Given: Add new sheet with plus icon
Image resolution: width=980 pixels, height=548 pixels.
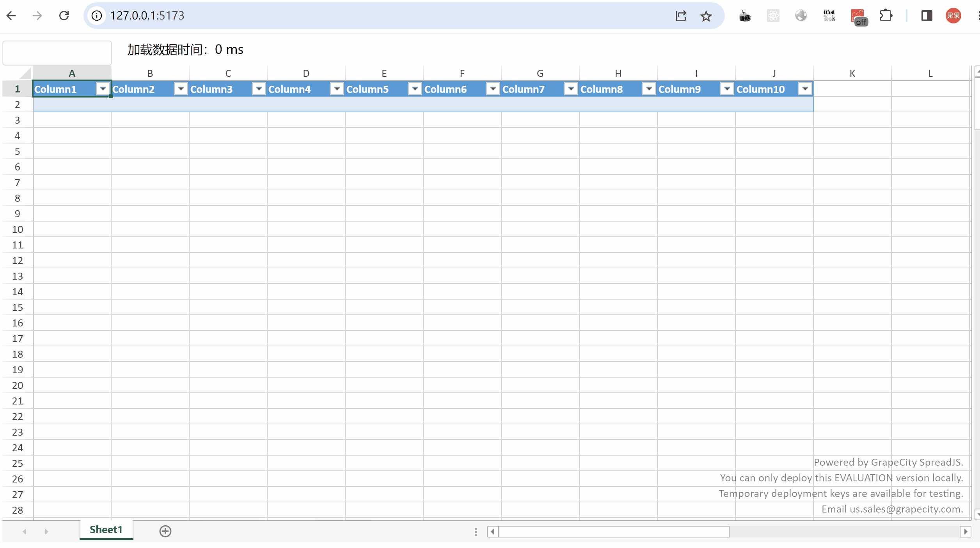Looking at the screenshot, I should [x=165, y=531].
